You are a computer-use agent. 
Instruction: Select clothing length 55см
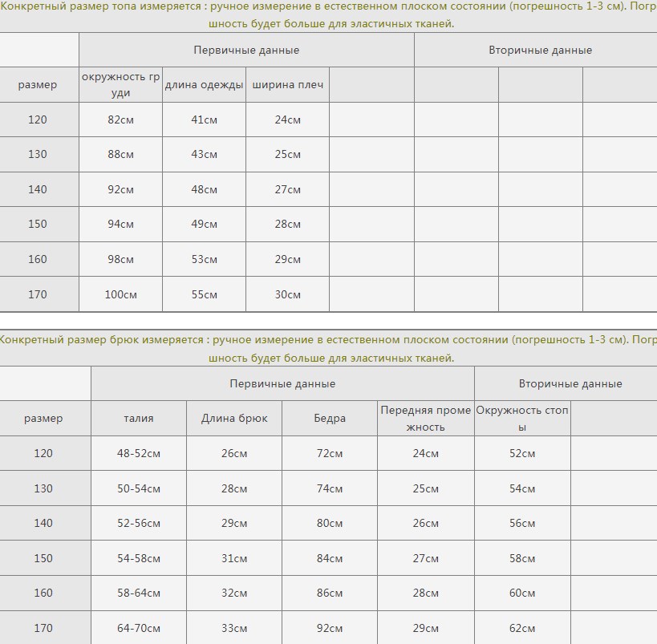click(x=204, y=294)
